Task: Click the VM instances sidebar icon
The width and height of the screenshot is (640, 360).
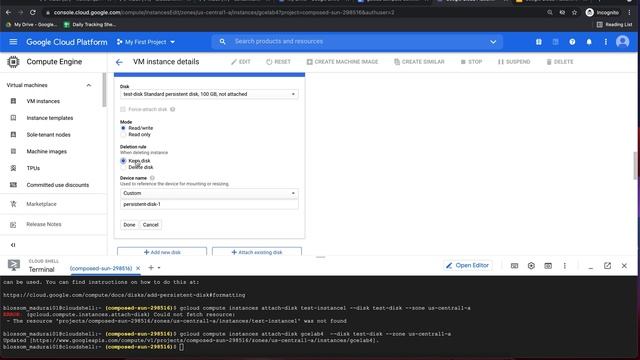Action: tap(13, 101)
